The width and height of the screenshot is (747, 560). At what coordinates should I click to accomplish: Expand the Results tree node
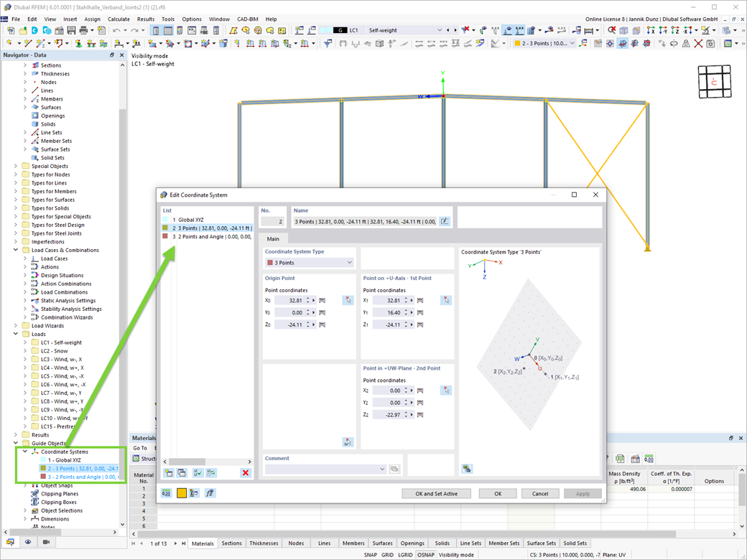[x=16, y=435]
